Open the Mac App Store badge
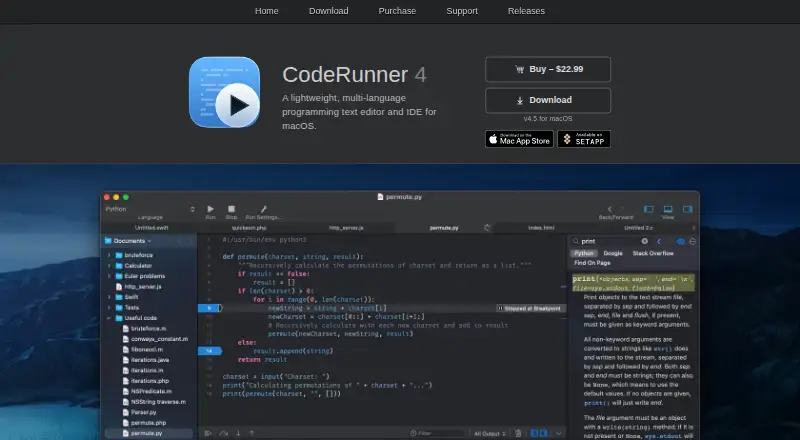 [519, 139]
